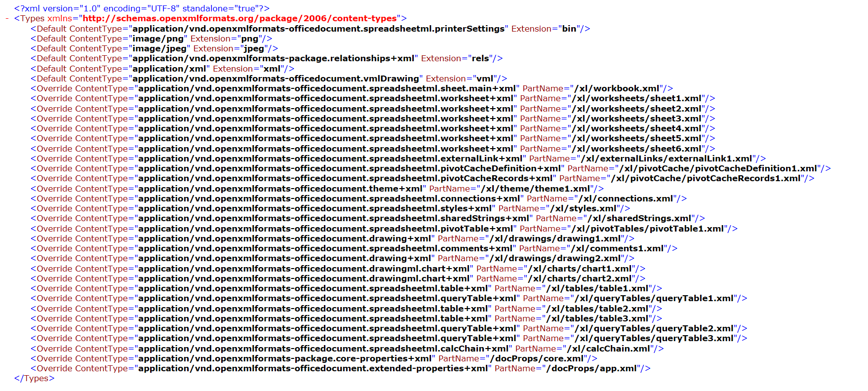Click the extended-properties+xml content type
This screenshot has height=391, width=868.
pyautogui.click(x=313, y=368)
